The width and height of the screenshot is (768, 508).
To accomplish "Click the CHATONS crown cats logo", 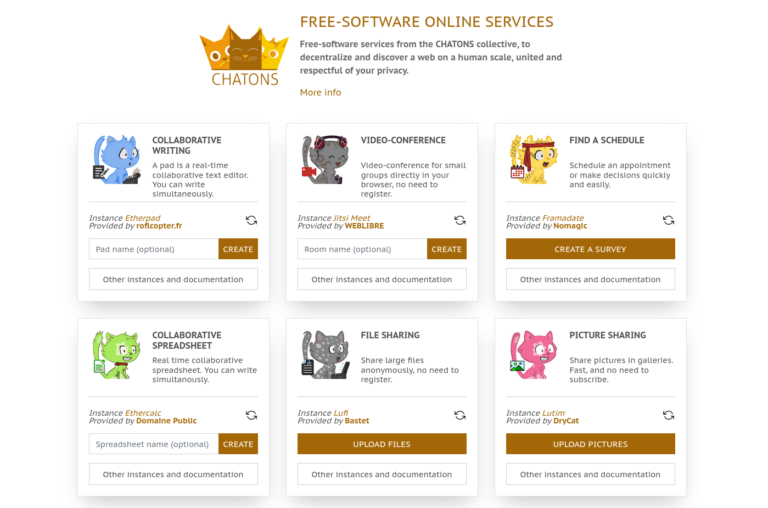I will [244, 56].
